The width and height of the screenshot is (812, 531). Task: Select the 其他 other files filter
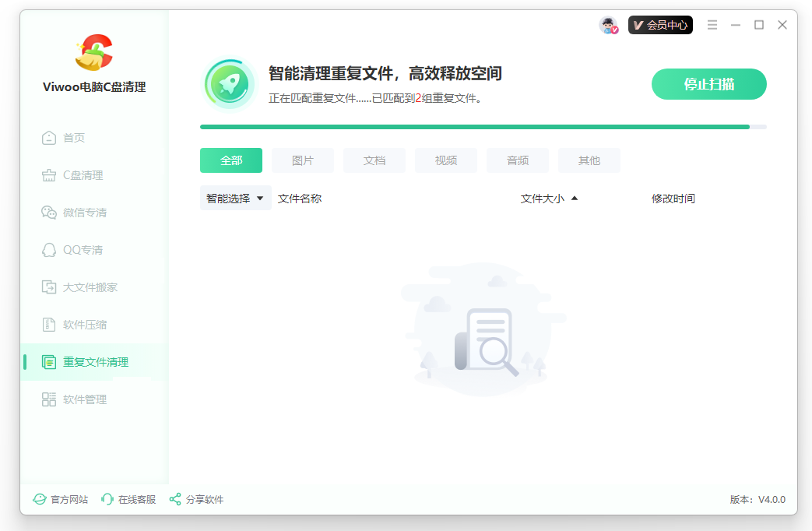pyautogui.click(x=589, y=160)
